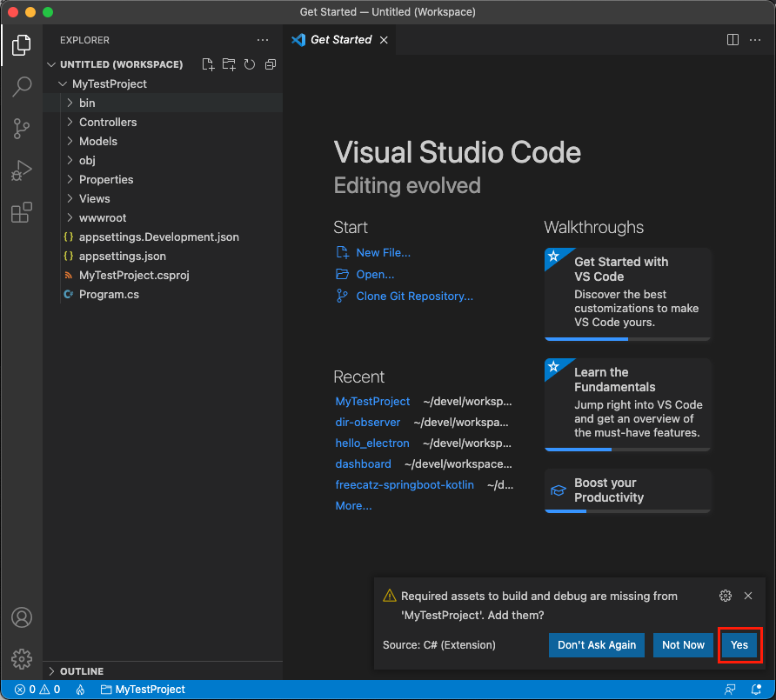This screenshot has height=700, width=776.
Task: Click the errors and warnings status indicator
Action: pyautogui.click(x=37, y=690)
